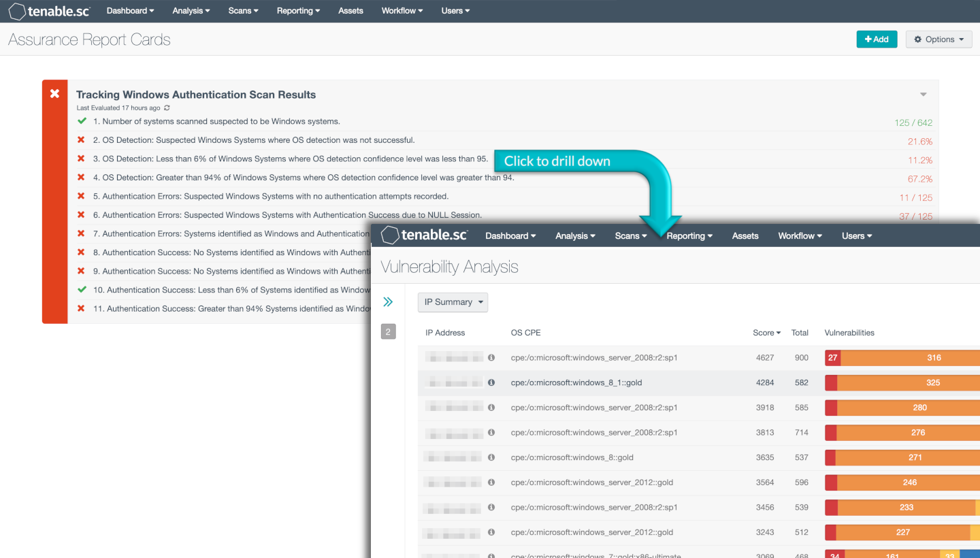Click the orange bar showing 316

tap(911, 357)
